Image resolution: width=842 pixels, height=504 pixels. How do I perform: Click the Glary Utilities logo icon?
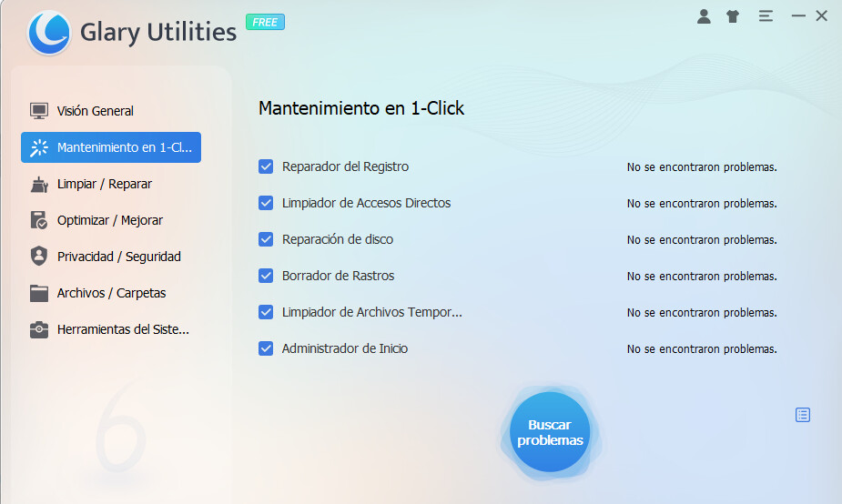pos(49,33)
